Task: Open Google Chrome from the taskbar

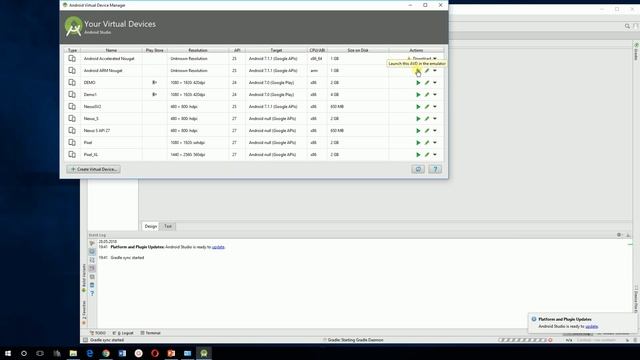Action: click(x=106, y=353)
